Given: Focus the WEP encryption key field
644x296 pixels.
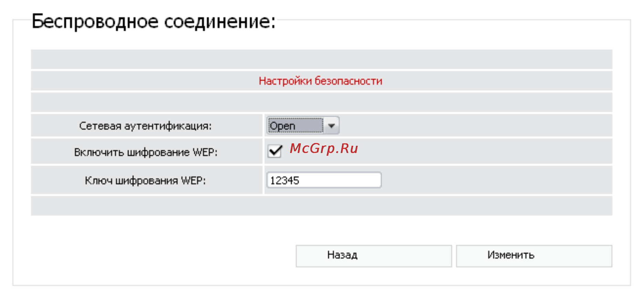Looking at the screenshot, I should 324,180.
